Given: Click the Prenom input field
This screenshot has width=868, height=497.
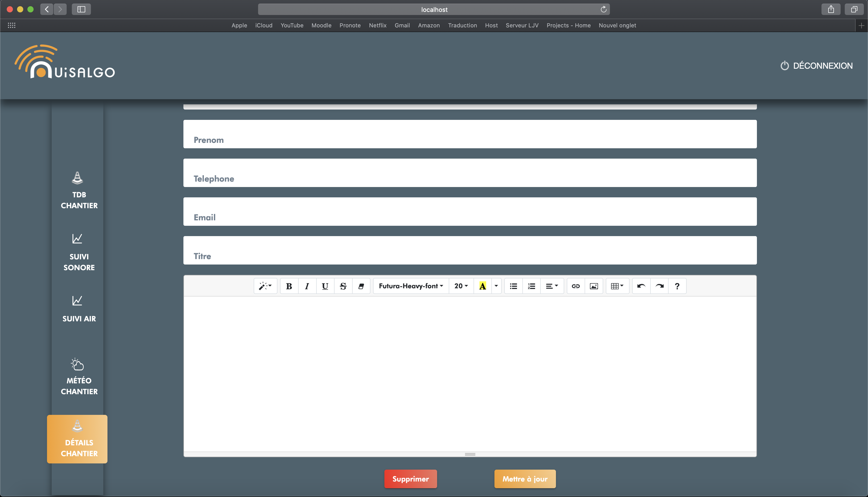Looking at the screenshot, I should [470, 134].
